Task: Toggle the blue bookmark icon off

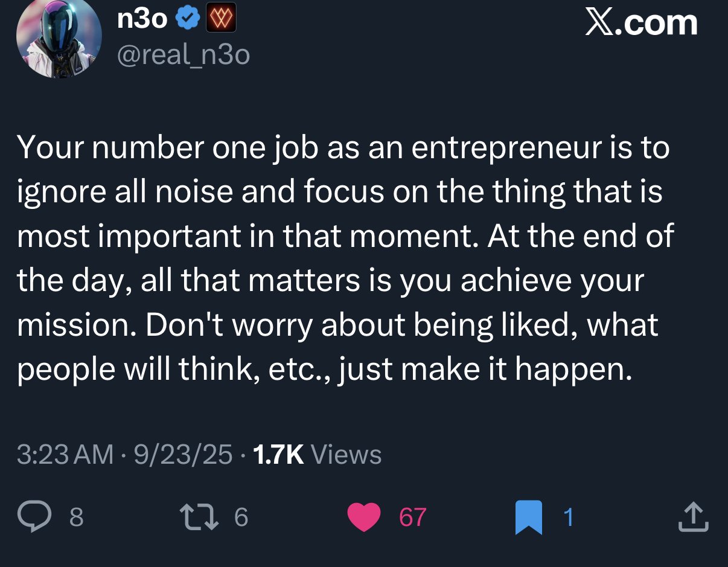Action: 529,517
